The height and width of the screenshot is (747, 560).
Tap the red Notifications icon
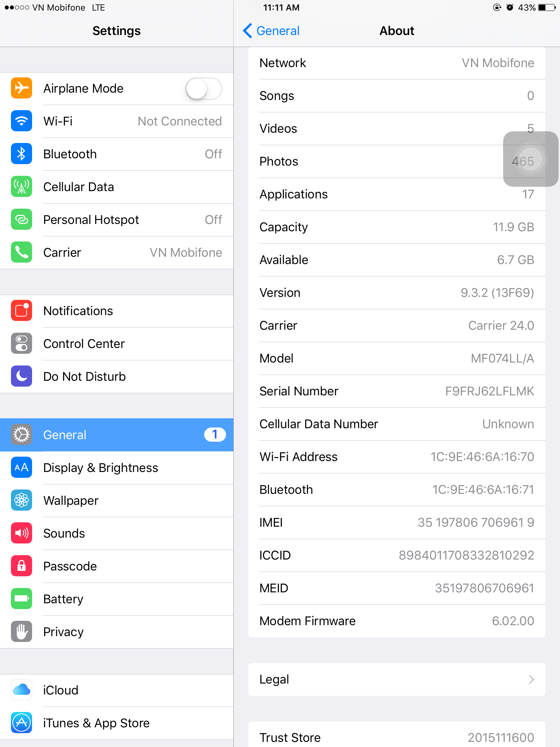(22, 311)
